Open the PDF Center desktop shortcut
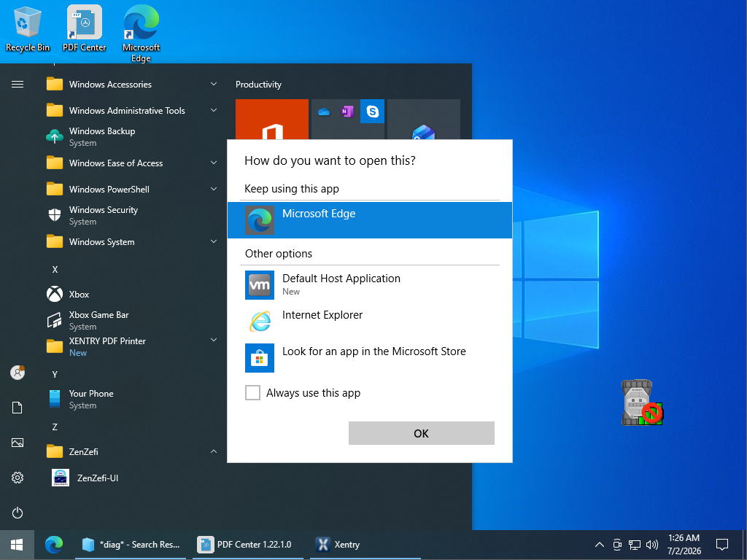 (85, 29)
